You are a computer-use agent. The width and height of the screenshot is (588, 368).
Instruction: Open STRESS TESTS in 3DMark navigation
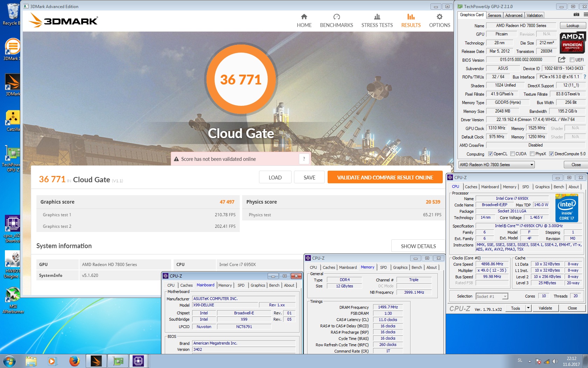click(x=377, y=21)
